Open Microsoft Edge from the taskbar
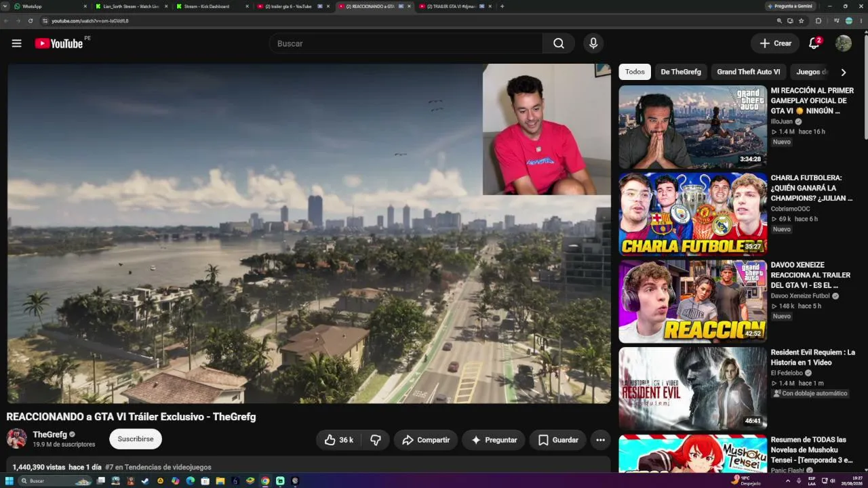Image resolution: width=868 pixels, height=488 pixels. tap(190, 481)
